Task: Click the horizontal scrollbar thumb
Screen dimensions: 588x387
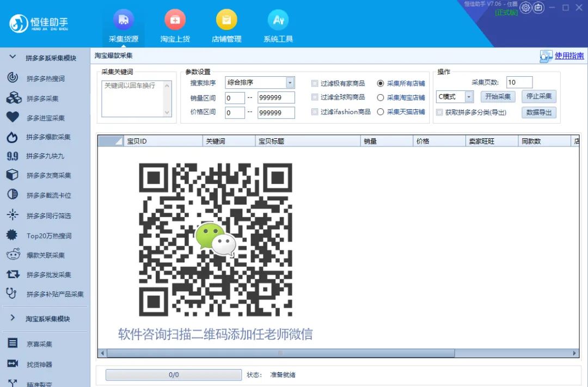Action: coord(280,353)
